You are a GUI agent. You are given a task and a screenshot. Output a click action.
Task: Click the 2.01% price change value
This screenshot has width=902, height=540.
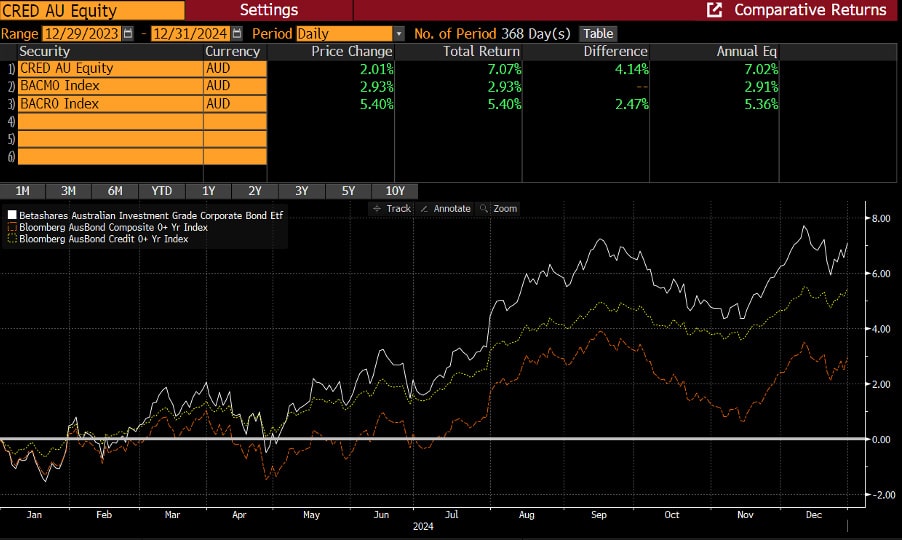point(377,69)
